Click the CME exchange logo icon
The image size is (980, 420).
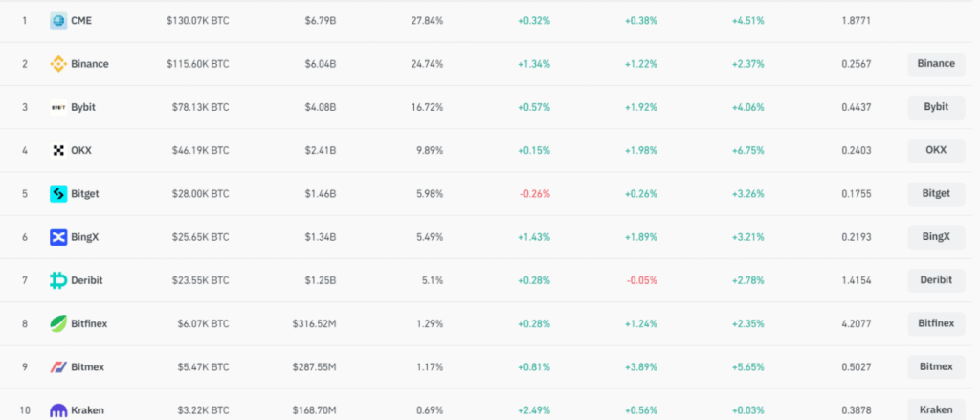tap(58, 20)
